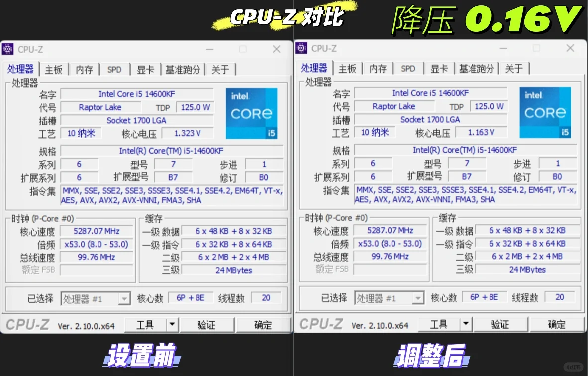Click 工具 button in left window
This screenshot has height=376, width=588.
pos(145,325)
